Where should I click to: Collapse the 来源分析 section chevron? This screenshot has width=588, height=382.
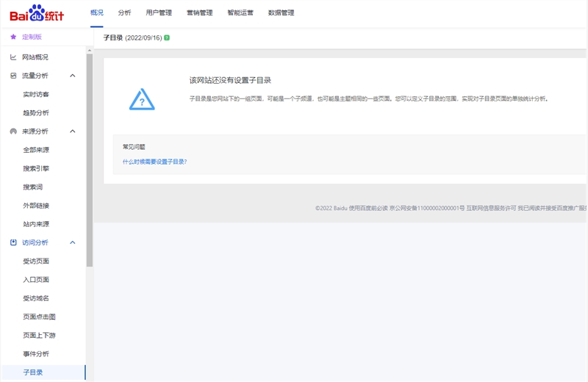pyautogui.click(x=72, y=131)
